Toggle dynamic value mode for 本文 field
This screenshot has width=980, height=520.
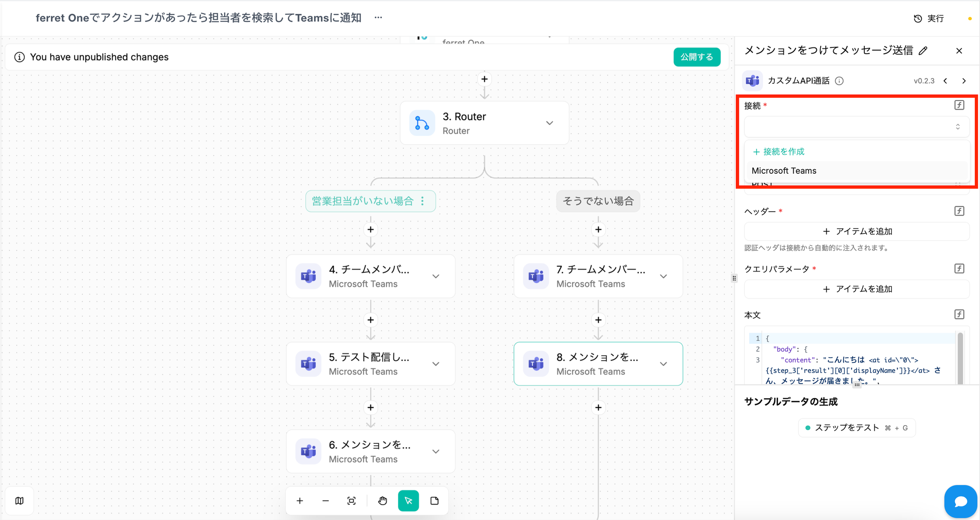[959, 315]
